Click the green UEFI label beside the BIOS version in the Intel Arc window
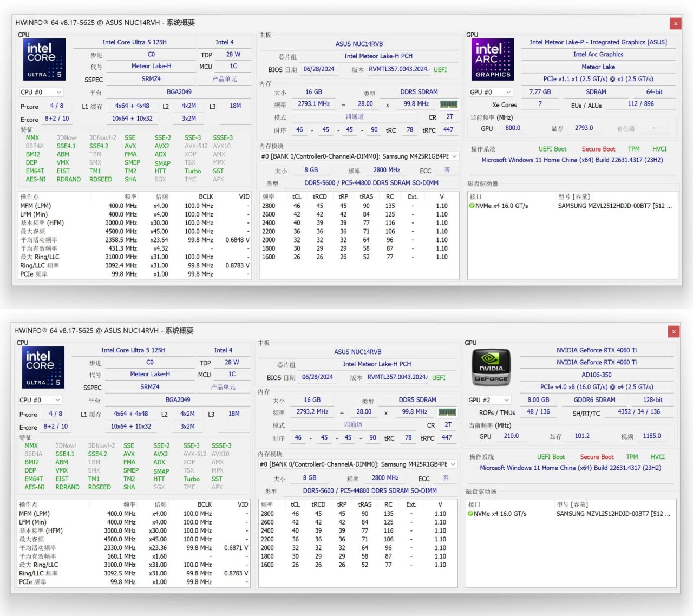 pyautogui.click(x=440, y=70)
